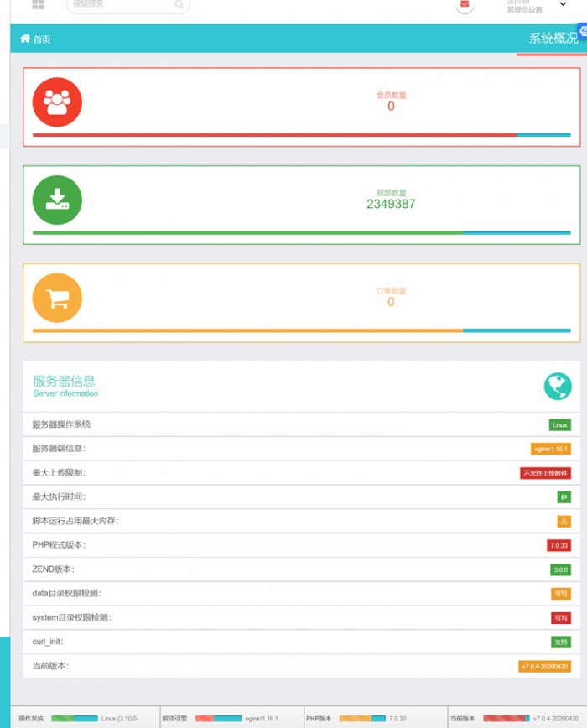
Task: Click the grid menu icon at top left
Action: click(x=38, y=5)
